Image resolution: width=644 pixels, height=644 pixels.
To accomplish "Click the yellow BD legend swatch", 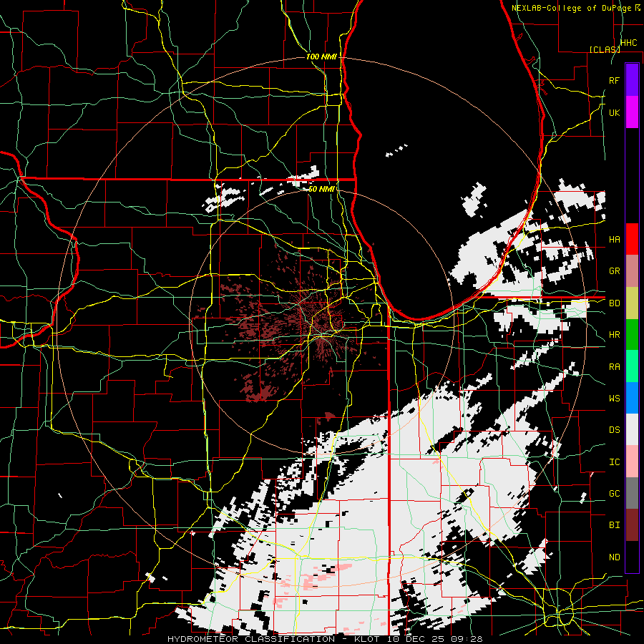I will click(x=632, y=303).
